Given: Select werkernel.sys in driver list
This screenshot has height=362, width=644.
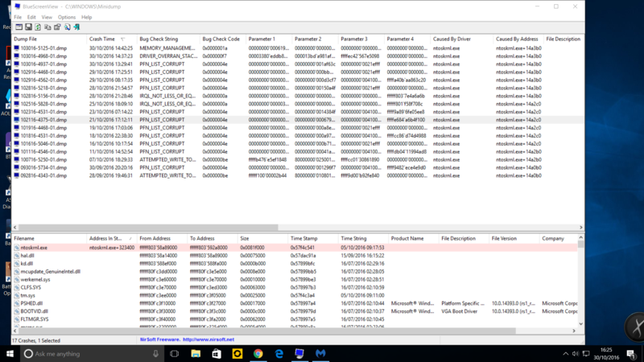Looking at the screenshot, I should 35,279.
